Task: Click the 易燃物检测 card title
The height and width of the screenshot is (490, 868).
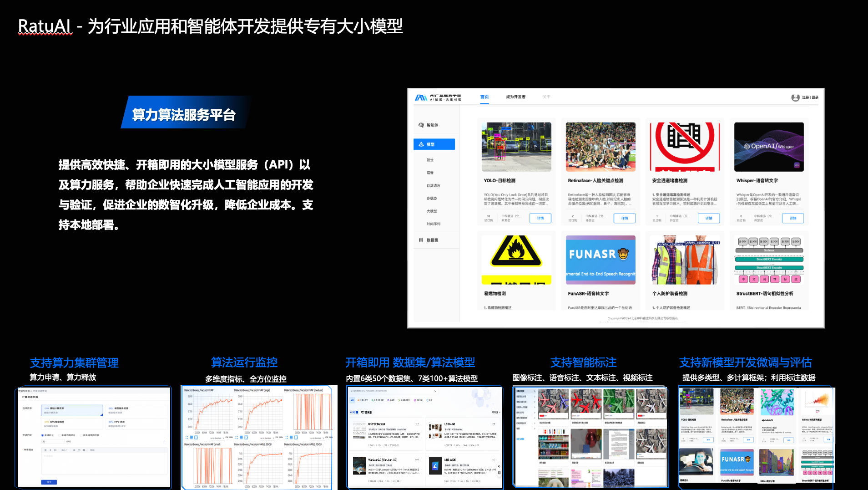Action: pyautogui.click(x=495, y=294)
